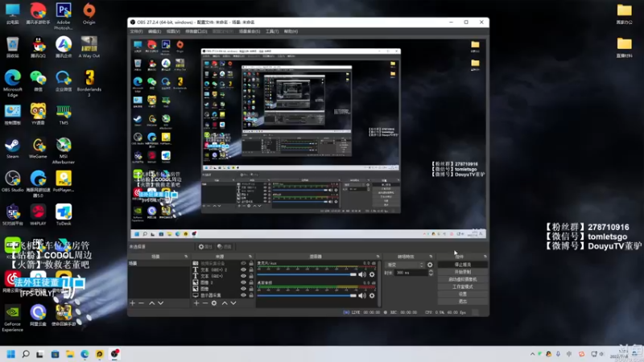This screenshot has width=644, height=362.
Task: Open the 渐变 transition dropdown
Action: (405, 265)
